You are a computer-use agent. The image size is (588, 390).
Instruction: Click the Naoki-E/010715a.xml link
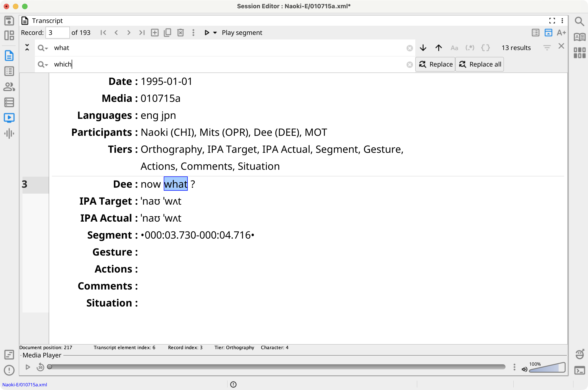25,384
